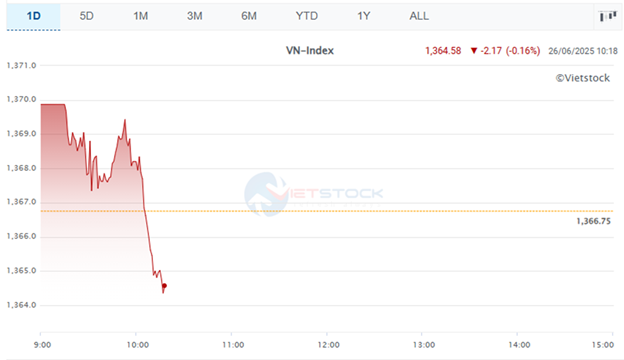Screen dimensions: 624x360
Task: Switch to the 1M range tab
Action: click(140, 16)
